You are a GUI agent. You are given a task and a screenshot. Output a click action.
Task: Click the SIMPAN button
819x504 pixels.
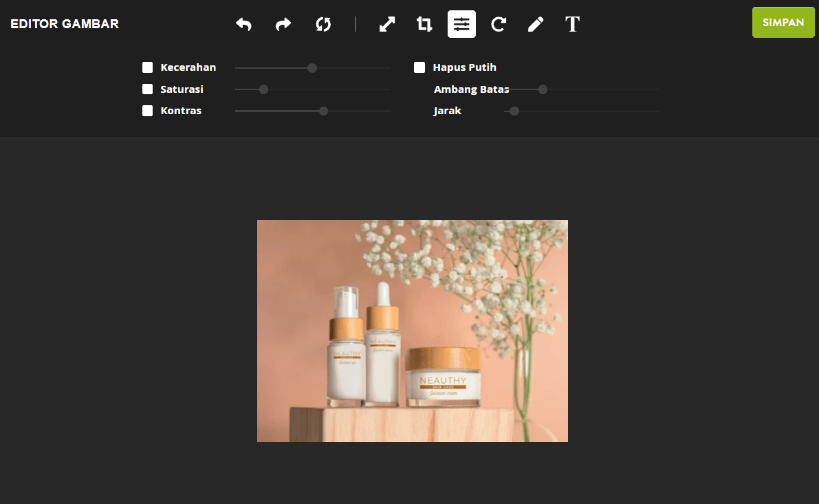point(783,22)
